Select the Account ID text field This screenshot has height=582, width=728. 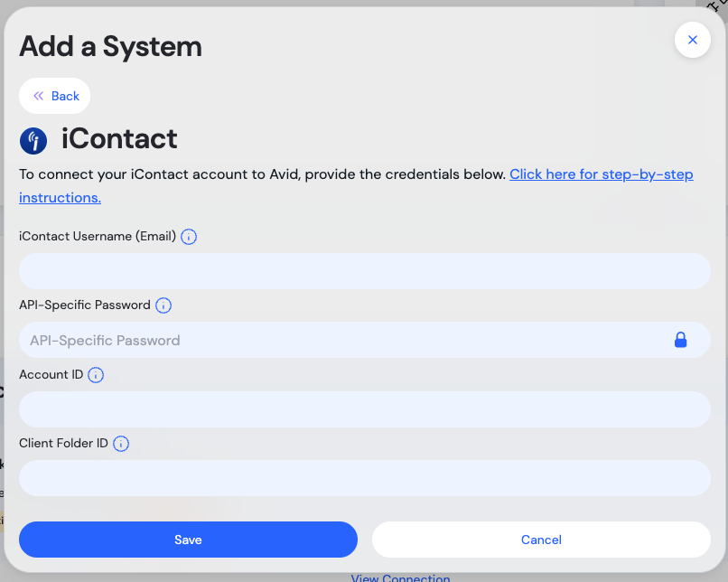point(364,409)
